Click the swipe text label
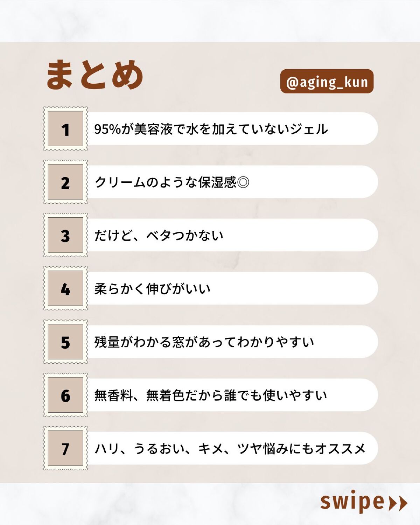 (352, 502)
